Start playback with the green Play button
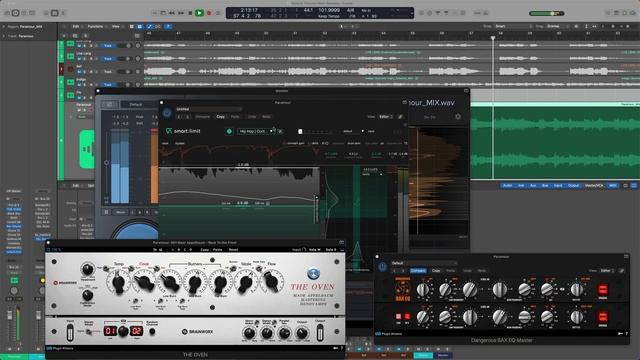640x360 pixels. 199,13
